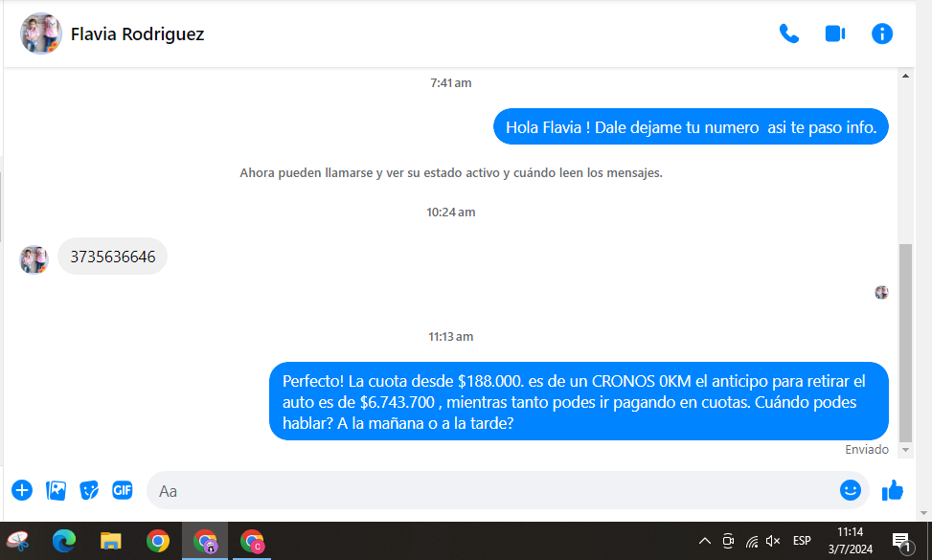Open Flavia Rodriguez's profile name

[137, 34]
